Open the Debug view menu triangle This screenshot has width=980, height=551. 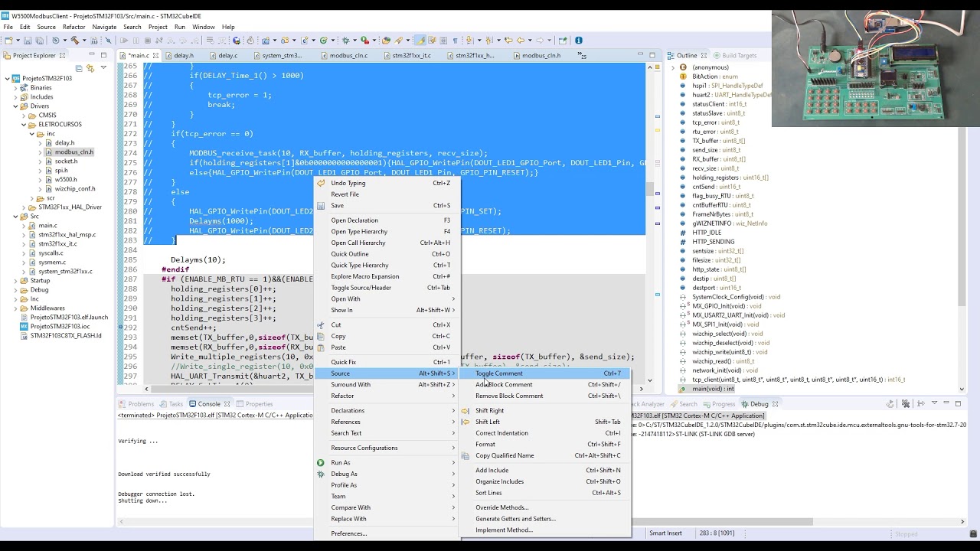[934, 404]
